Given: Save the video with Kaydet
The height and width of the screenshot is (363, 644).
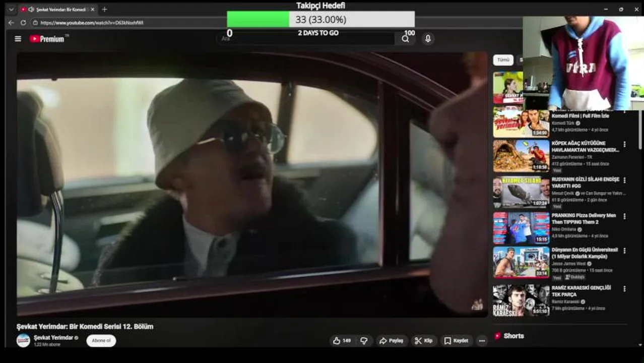Looking at the screenshot, I should [457, 341].
